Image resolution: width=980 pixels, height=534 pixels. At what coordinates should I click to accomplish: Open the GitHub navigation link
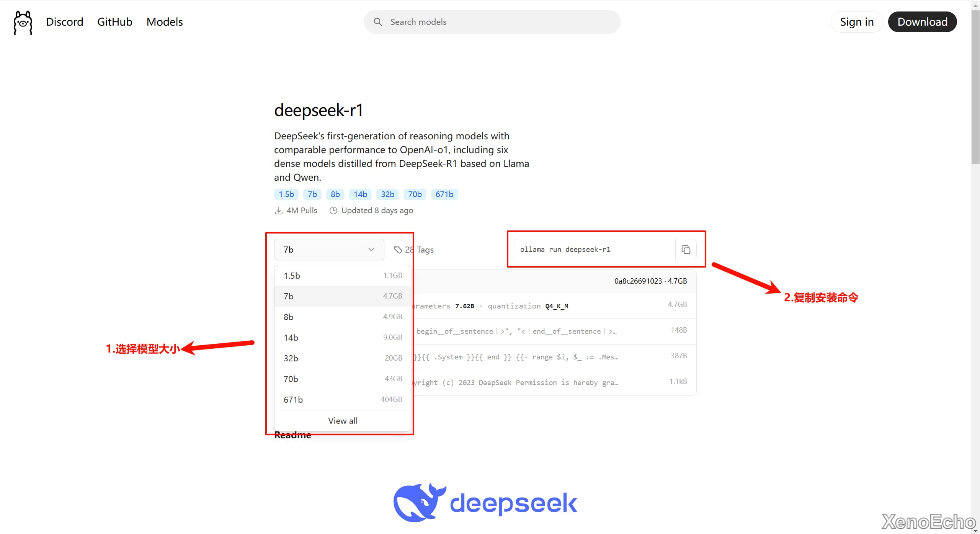coord(114,22)
